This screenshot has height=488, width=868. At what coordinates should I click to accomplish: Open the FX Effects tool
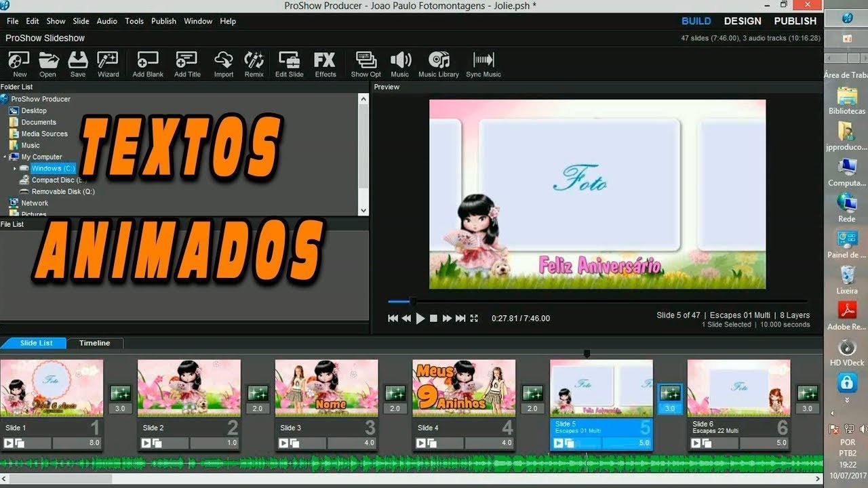[325, 64]
